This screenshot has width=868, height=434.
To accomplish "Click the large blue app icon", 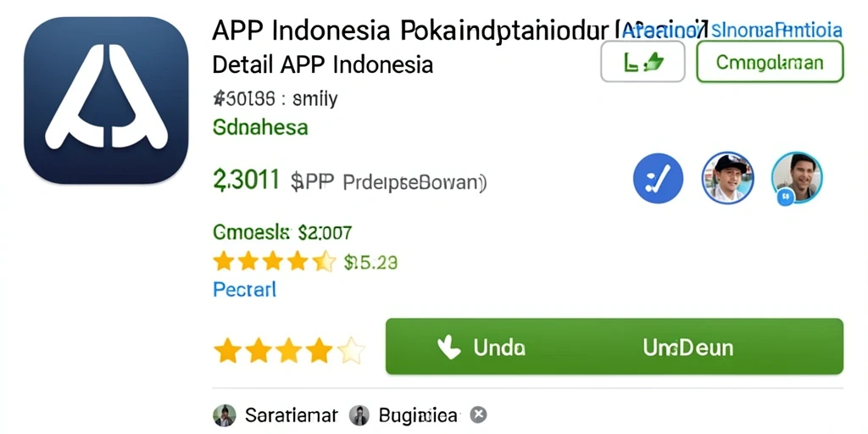I will point(106,100).
